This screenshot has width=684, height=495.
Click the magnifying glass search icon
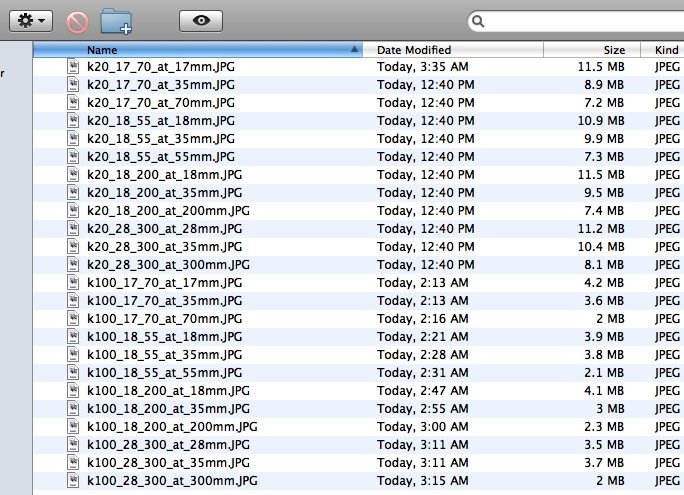tap(481, 21)
